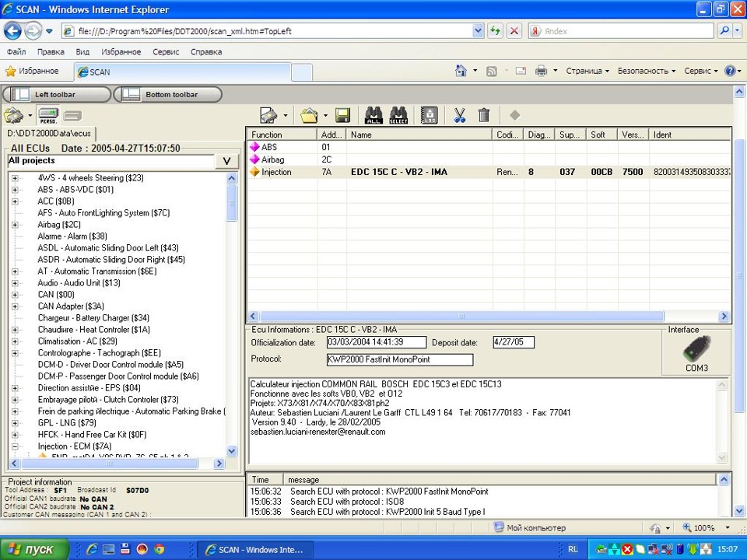Select the SCAN browser tab
This screenshot has width=747, height=560.
point(182,72)
